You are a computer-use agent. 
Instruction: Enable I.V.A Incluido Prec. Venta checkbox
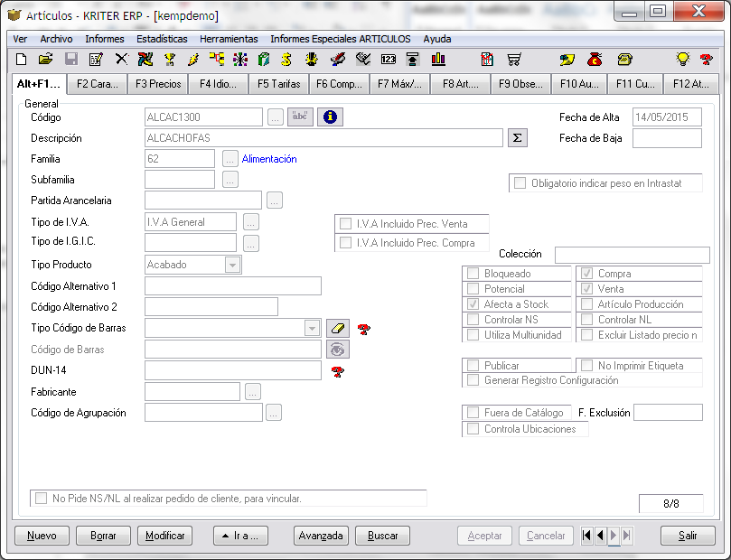click(x=345, y=224)
